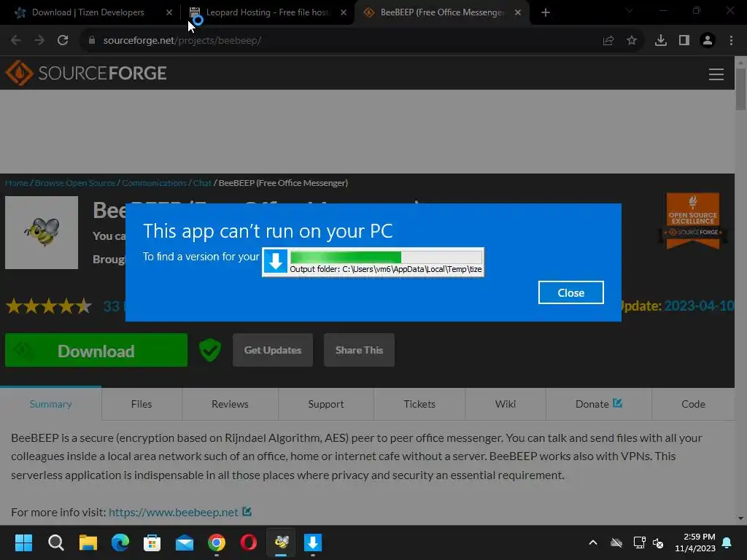Open Browse Open Source breadcrumb

pyautogui.click(x=75, y=183)
